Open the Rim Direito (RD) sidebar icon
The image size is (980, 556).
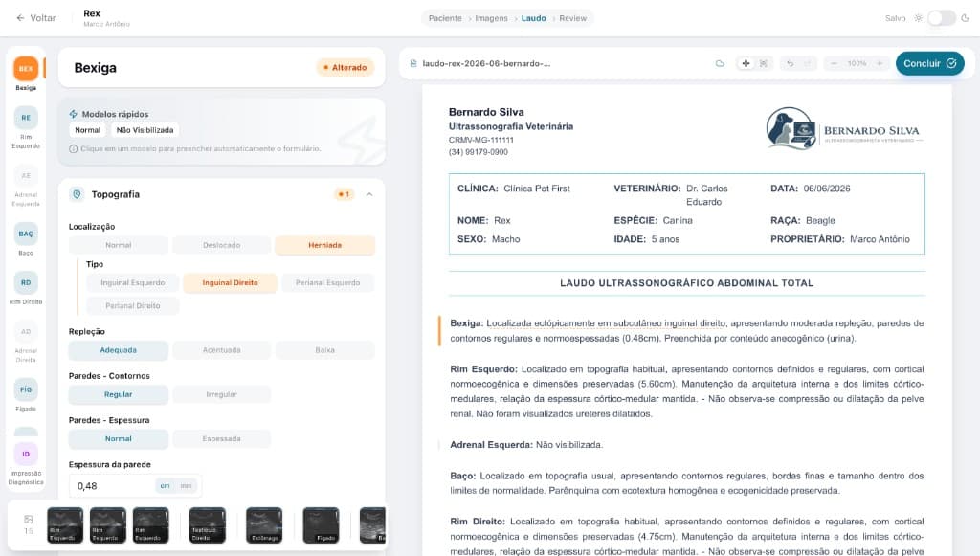(26, 282)
